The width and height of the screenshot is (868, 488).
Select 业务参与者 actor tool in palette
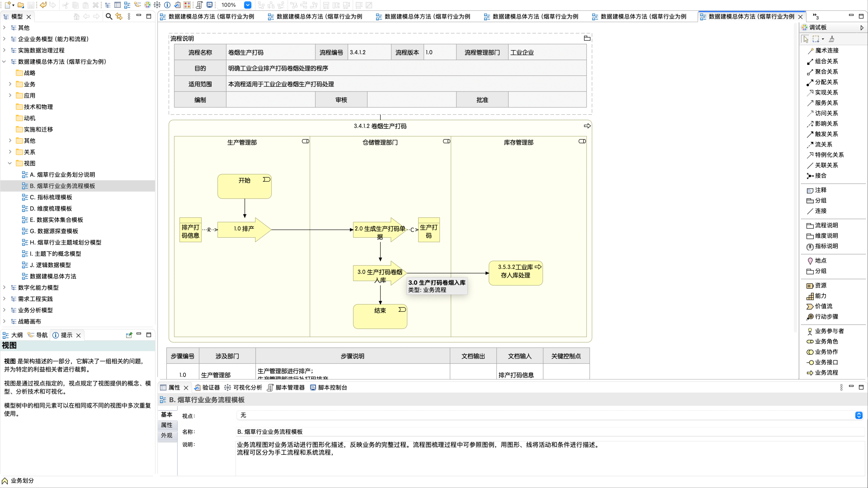(x=825, y=331)
